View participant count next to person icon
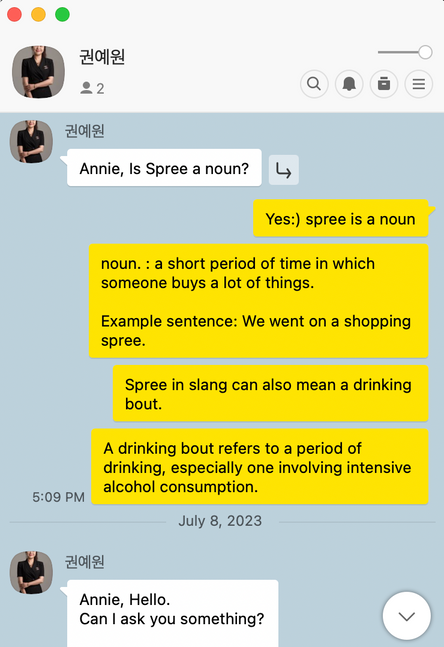This screenshot has width=444, height=647. point(92,88)
